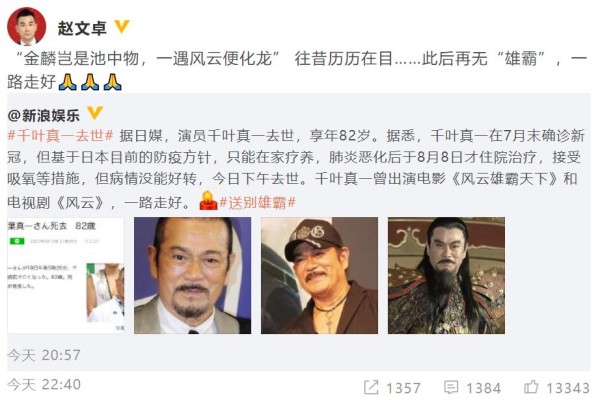Viewport: 600px width, 403px height.
Task: Open the photo of the man in black cap
Action: [320, 276]
